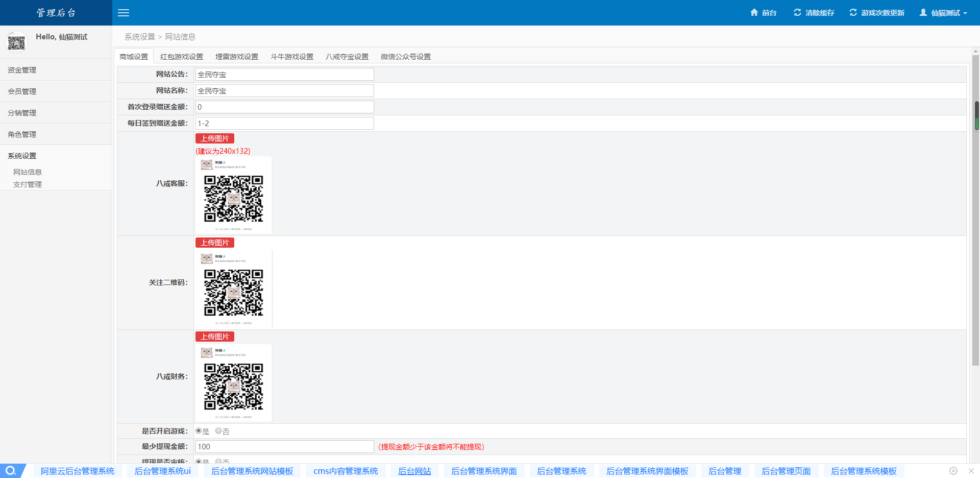This screenshot has height=478, width=980.
Task: Click the home icon beside 前台
Action: pyautogui.click(x=754, y=12)
